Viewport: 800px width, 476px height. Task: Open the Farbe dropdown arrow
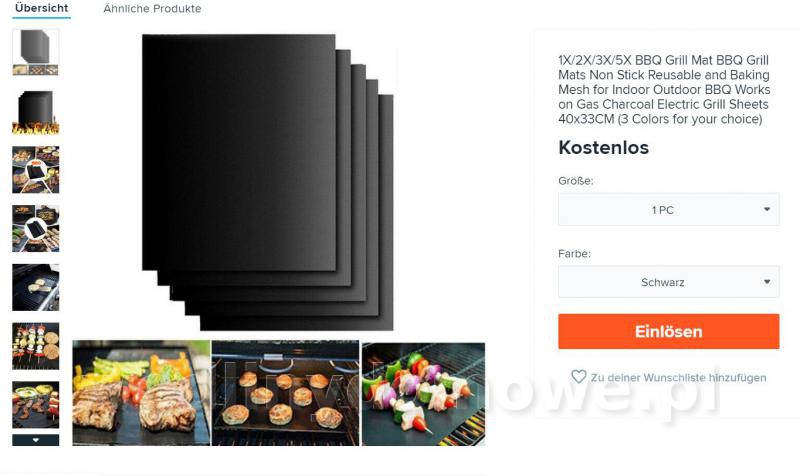(767, 282)
